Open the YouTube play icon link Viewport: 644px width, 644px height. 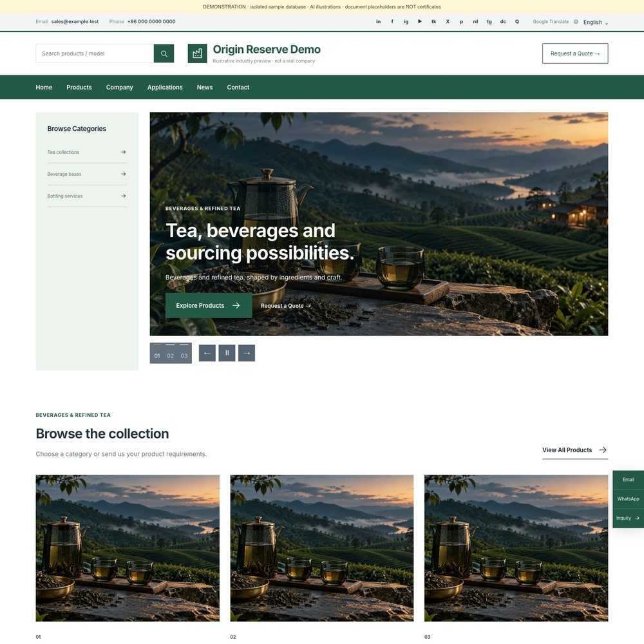420,22
